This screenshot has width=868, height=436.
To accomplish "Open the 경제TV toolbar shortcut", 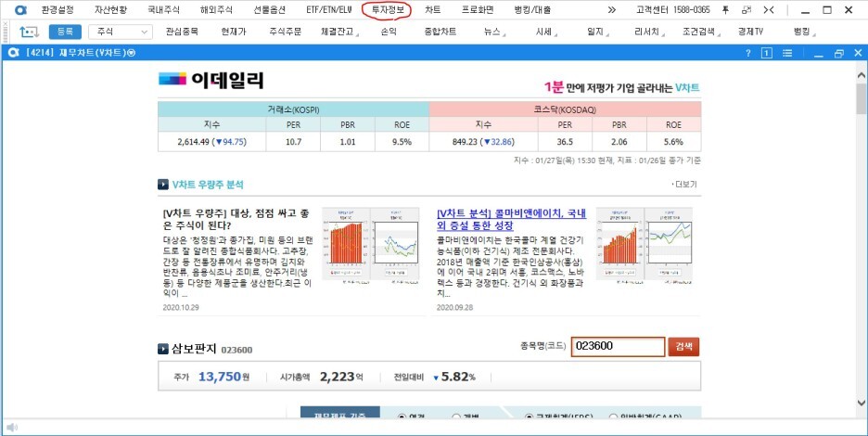I will (750, 32).
